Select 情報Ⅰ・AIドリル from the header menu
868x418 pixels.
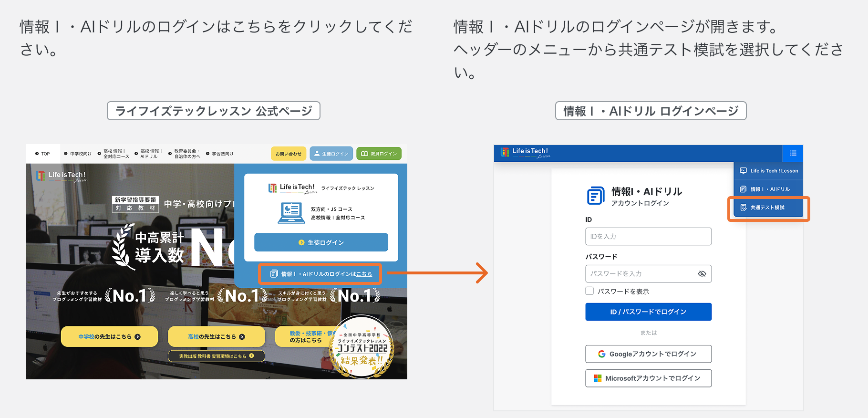click(x=768, y=189)
